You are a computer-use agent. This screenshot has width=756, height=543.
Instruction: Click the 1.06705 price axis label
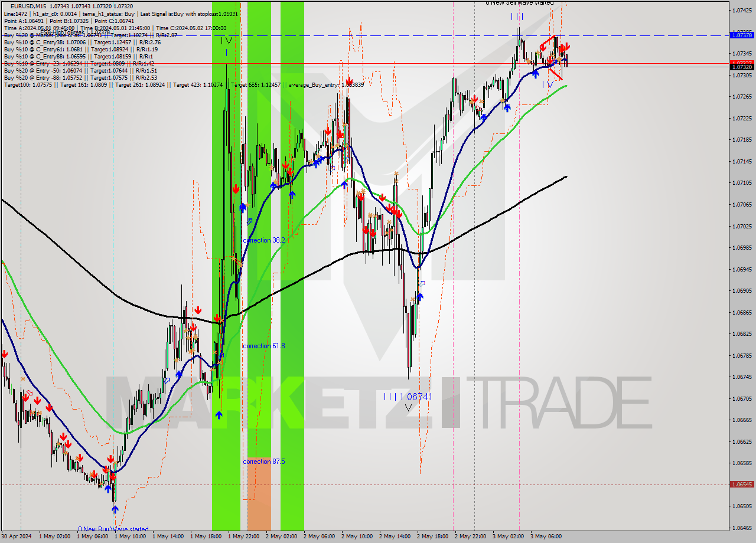742,398
